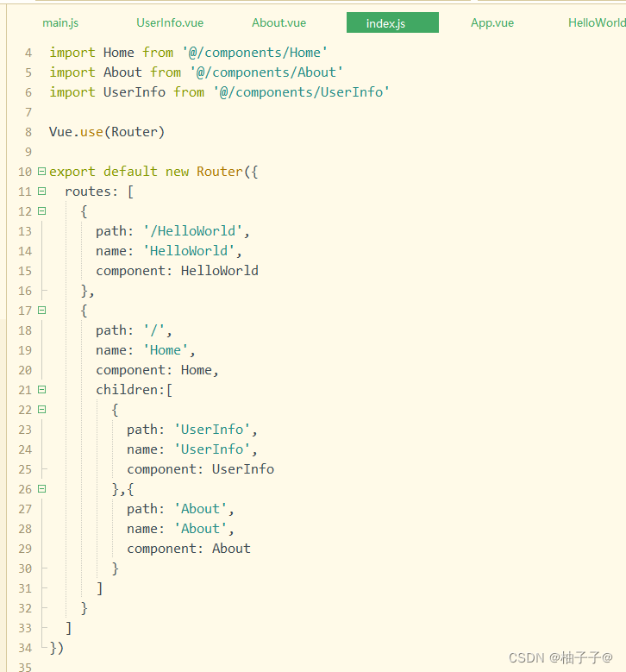
Task: Click the 'export default new Router' text
Action: pyautogui.click(x=146, y=172)
